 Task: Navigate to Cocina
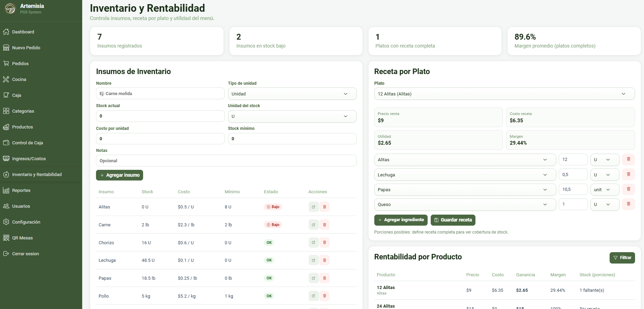(41, 79)
